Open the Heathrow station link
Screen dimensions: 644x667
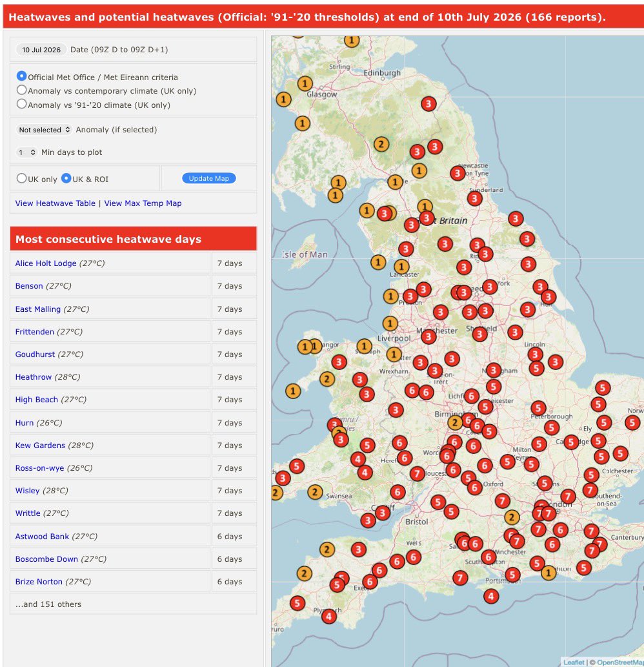pos(34,377)
